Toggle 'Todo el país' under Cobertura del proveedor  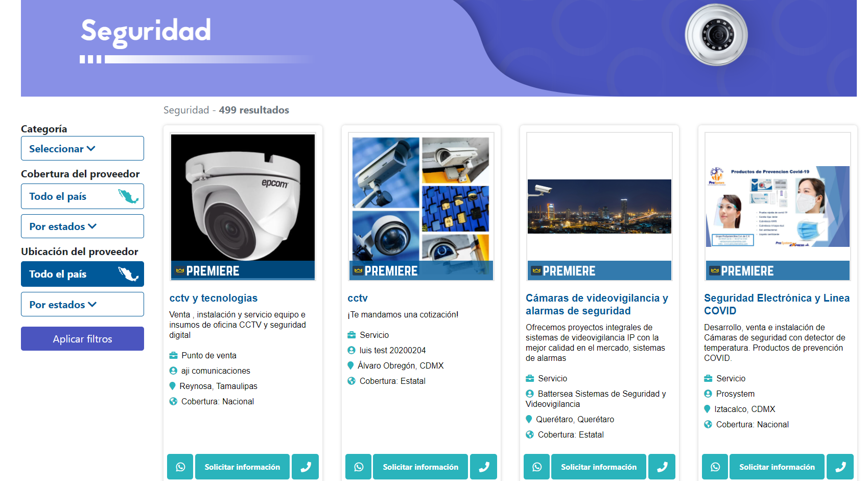[82, 196]
